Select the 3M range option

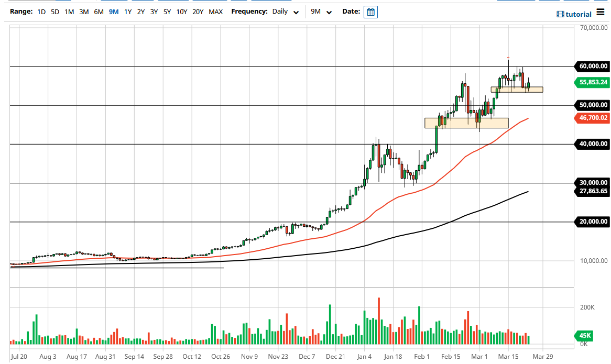(83, 12)
